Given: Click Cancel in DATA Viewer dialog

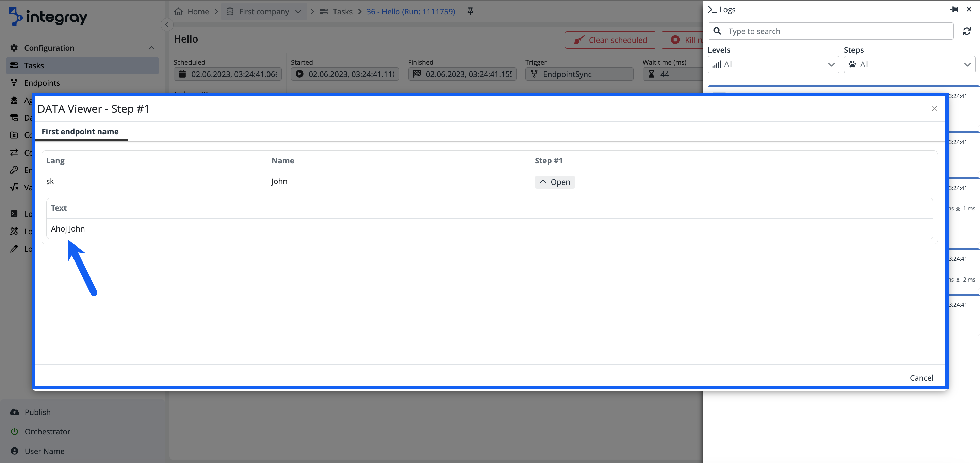Looking at the screenshot, I should click(x=921, y=378).
